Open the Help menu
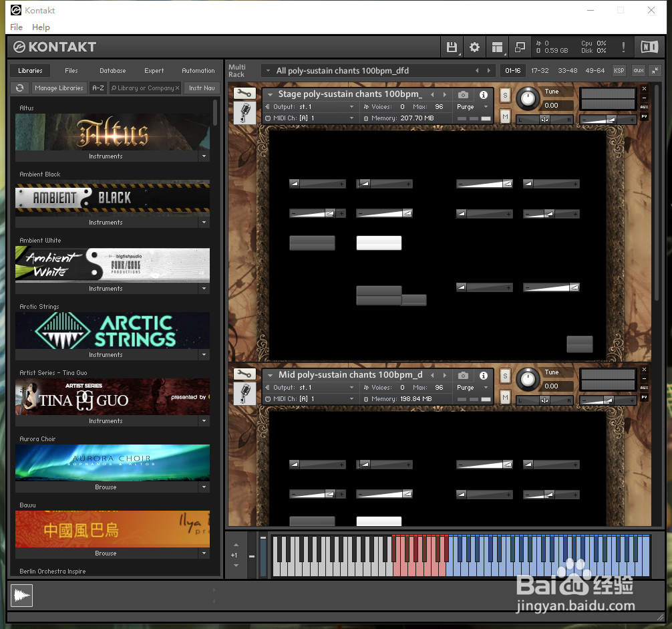 pos(41,27)
